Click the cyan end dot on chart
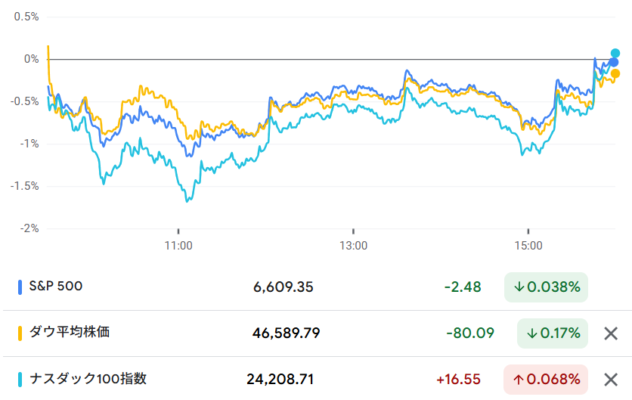The image size is (632, 400). (x=616, y=53)
